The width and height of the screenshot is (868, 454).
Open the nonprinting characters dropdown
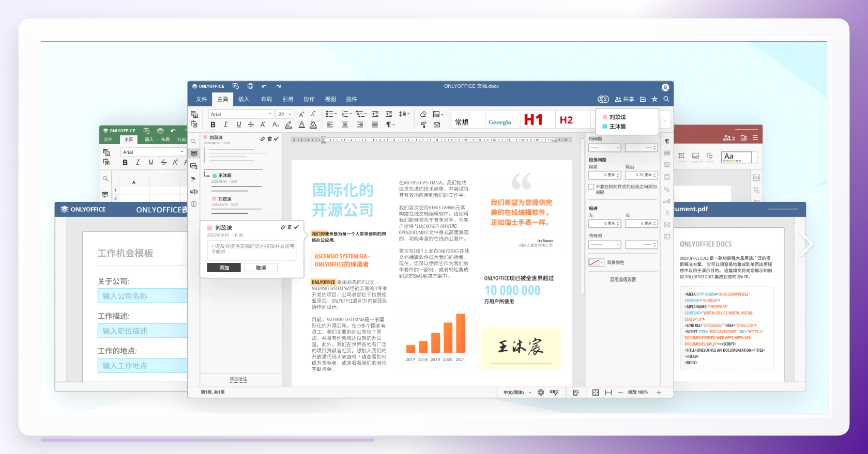pos(390,124)
